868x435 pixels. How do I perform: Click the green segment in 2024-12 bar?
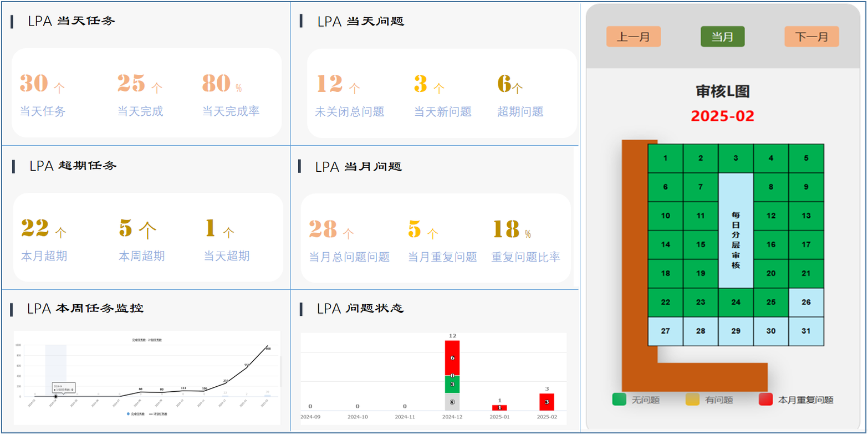pos(452,384)
